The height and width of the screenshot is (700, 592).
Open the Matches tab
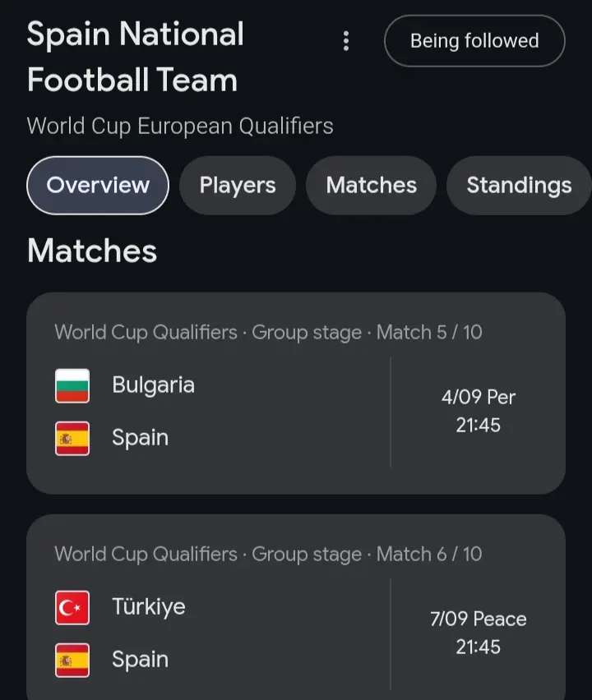[372, 185]
